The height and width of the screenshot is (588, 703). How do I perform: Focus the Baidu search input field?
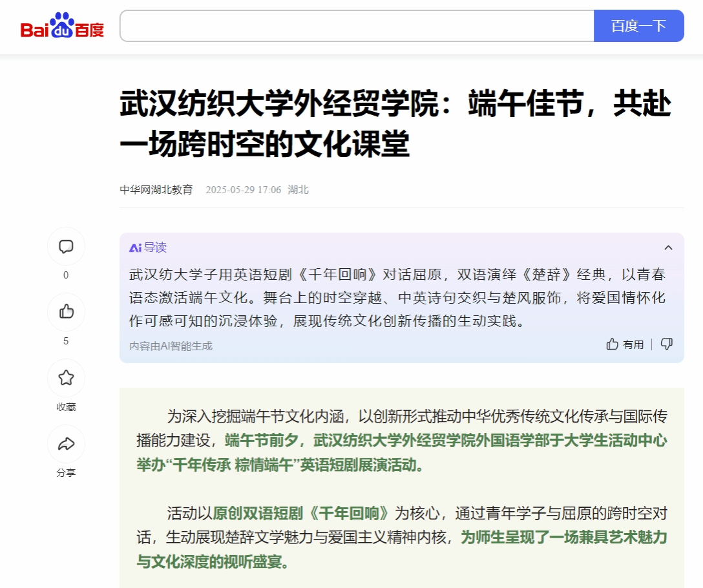(x=357, y=26)
